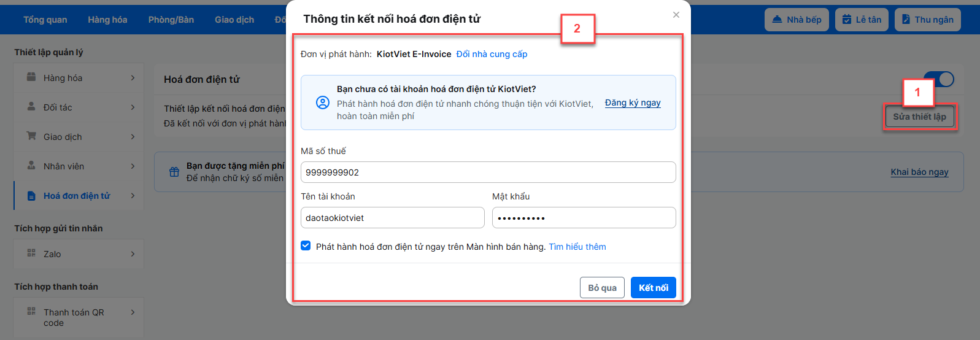Click the Mã số thuế input field
The width and height of the screenshot is (980, 340).
[488, 172]
